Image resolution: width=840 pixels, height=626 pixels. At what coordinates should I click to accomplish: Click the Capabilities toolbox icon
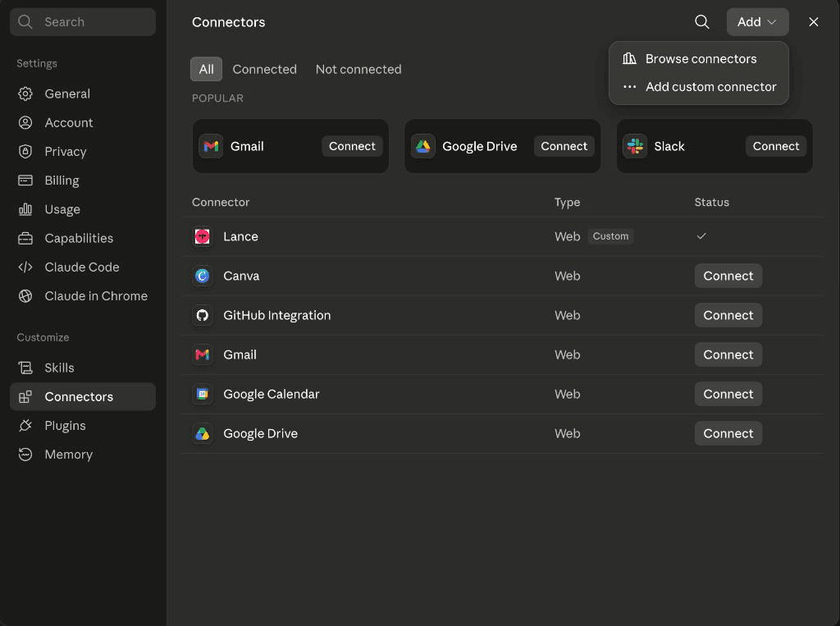pos(25,238)
